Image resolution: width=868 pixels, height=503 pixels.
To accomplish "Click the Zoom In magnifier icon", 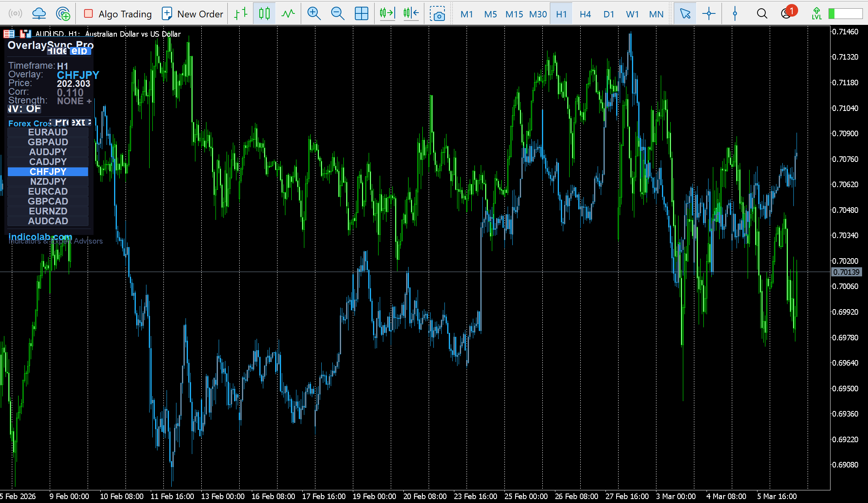I will point(314,14).
